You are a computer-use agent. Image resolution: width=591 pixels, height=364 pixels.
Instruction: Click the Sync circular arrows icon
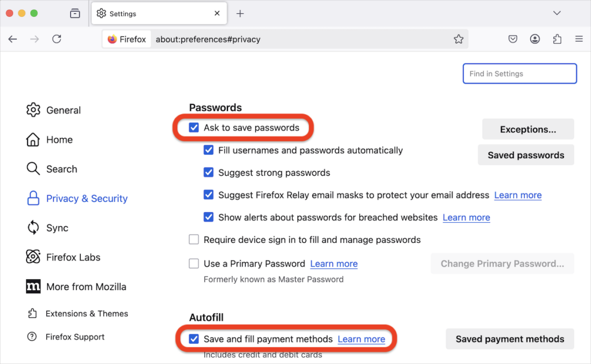[33, 227]
